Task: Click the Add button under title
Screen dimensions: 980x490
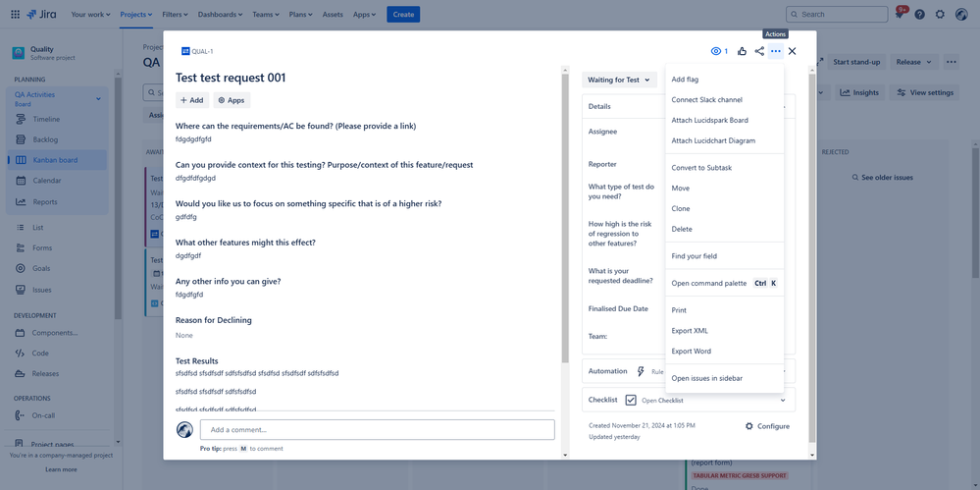Action: click(x=192, y=100)
